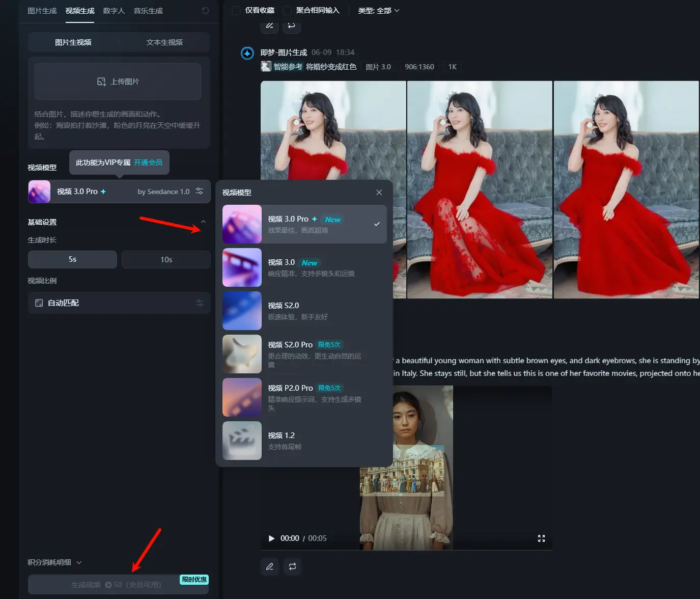
Task: Check the 聚合相同输入 checkbox
Action: pyautogui.click(x=288, y=10)
